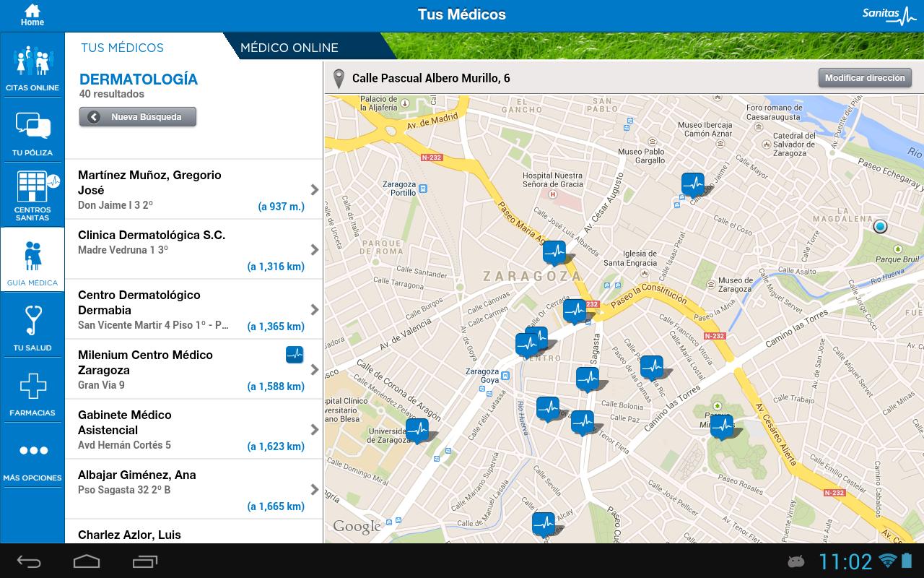Open Más Opciones menu
This screenshot has height=578, width=924.
(32, 456)
